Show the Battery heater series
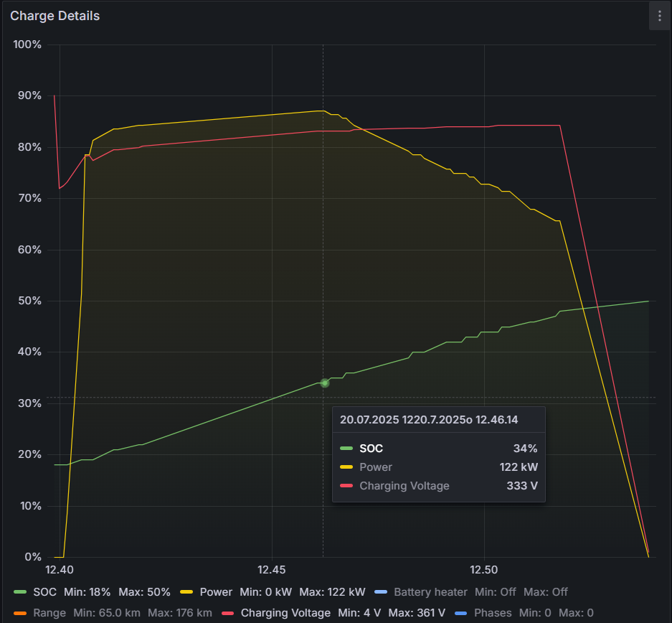The image size is (672, 623). tap(430, 592)
